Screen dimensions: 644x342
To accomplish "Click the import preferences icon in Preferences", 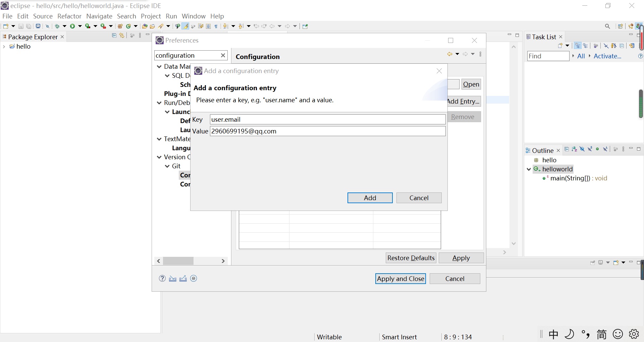I will pos(173,278).
